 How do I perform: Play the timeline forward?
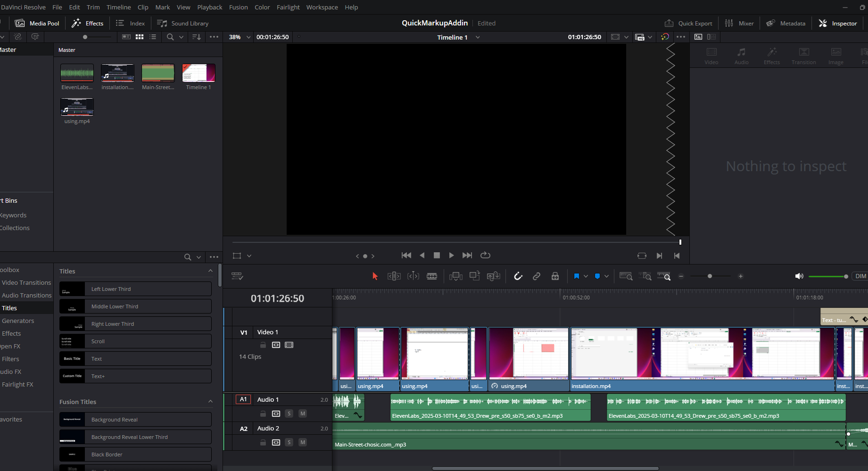pyautogui.click(x=452, y=256)
